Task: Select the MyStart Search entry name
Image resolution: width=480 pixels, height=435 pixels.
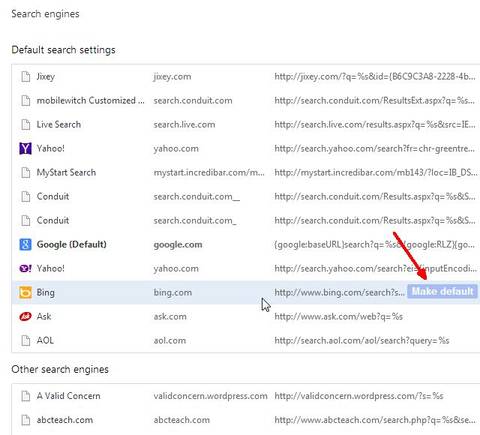Action: pyautogui.click(x=66, y=172)
